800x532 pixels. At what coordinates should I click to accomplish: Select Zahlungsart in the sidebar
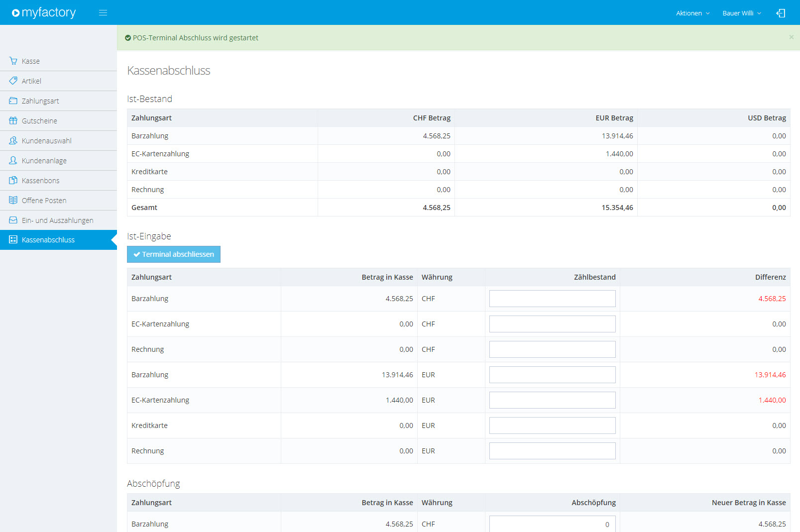58,101
